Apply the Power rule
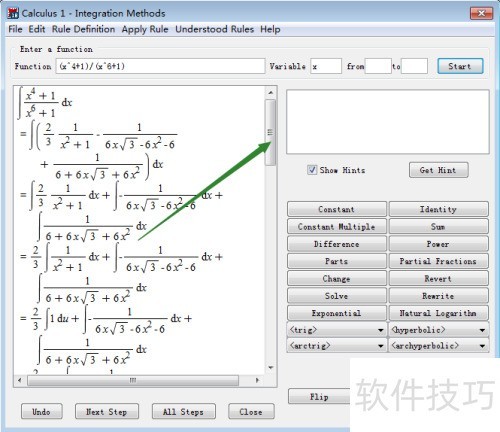This screenshot has height=432, width=500. pos(438,244)
